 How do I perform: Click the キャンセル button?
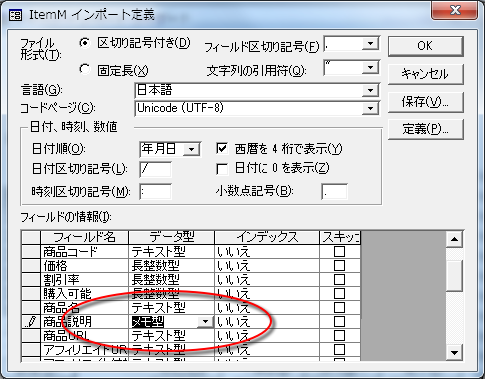pyautogui.click(x=426, y=74)
